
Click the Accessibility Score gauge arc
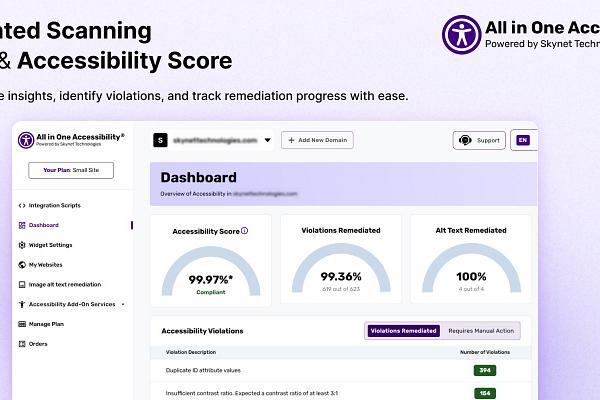[x=211, y=253]
